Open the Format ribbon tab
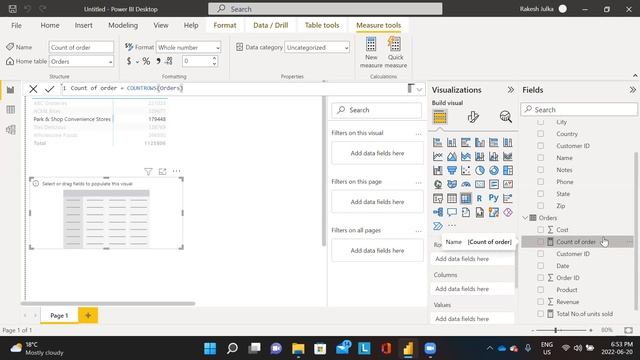Screen dimensions: 640x360 click(225, 25)
